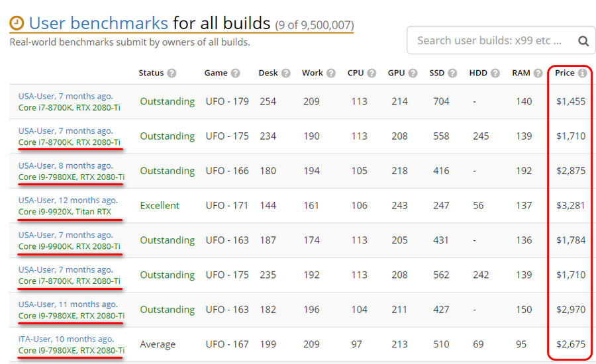
Task: Click the search magnifier icon
Action: (x=583, y=40)
